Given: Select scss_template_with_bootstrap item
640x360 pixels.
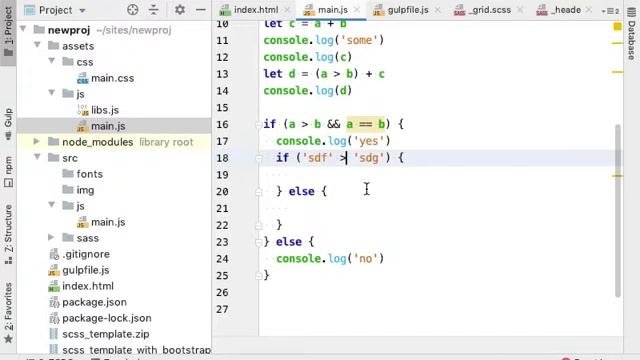Looking at the screenshot, I should 130,350.
